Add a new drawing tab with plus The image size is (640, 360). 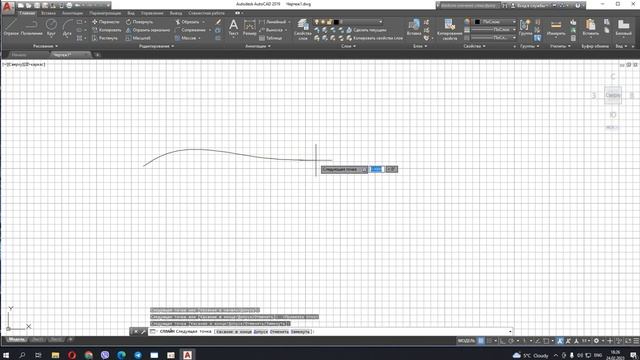[97, 54]
